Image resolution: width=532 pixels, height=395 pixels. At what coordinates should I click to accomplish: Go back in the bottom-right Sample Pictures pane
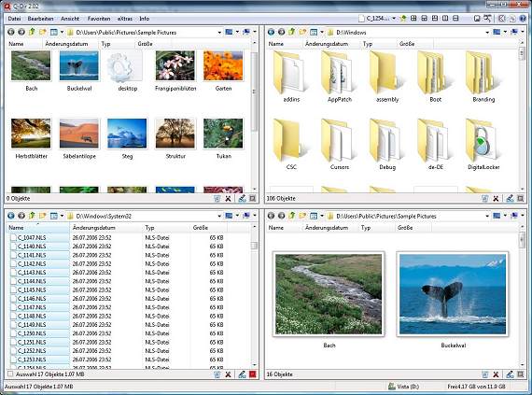coord(271,216)
